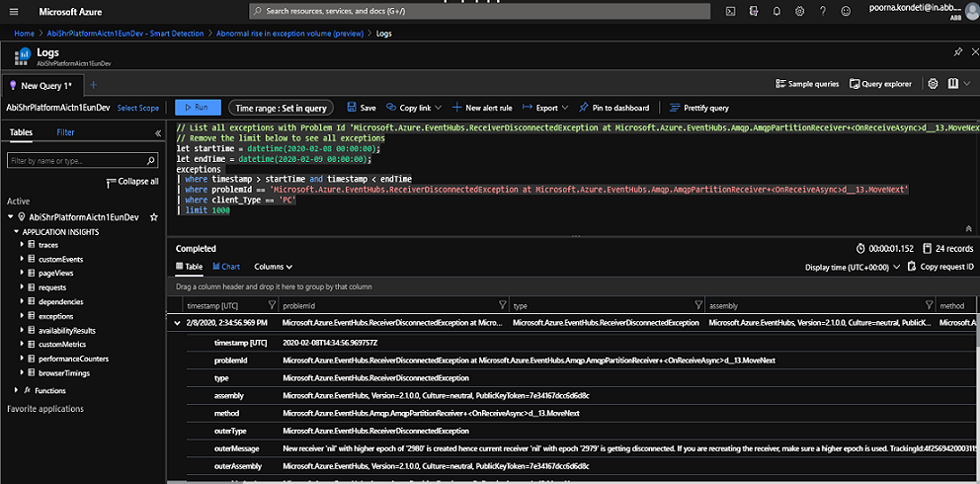The width and height of the screenshot is (980, 484).
Task: Click the Home breadcrumb link
Action: click(24, 34)
